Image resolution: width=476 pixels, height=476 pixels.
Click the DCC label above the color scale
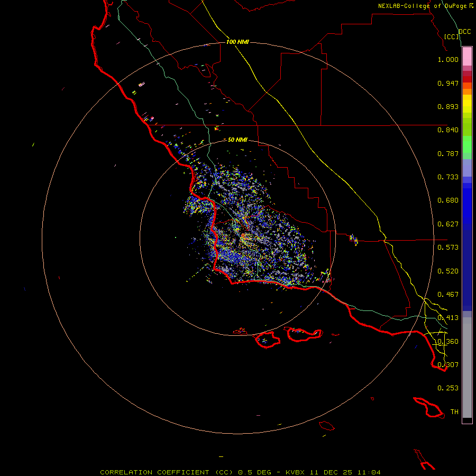coord(465,32)
